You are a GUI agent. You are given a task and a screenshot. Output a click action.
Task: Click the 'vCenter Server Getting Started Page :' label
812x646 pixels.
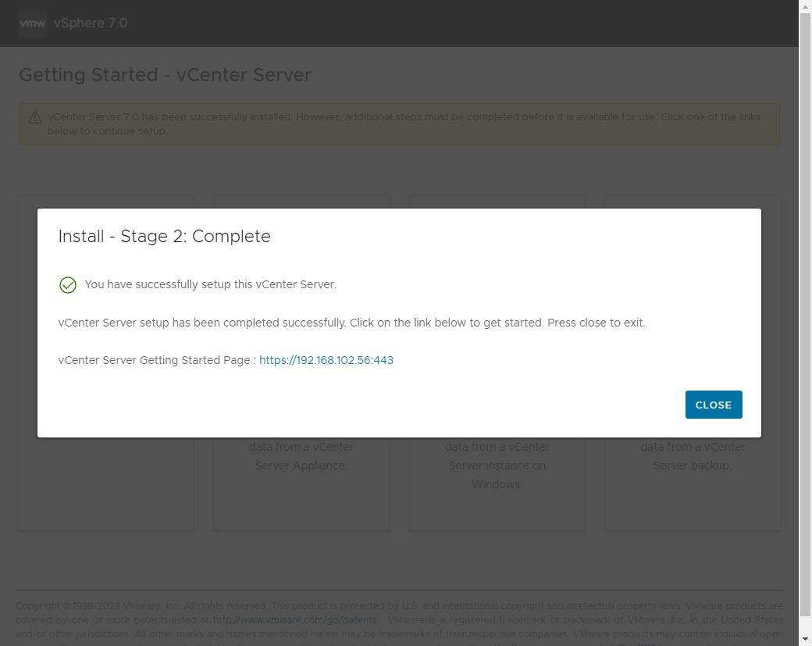pyautogui.click(x=157, y=360)
